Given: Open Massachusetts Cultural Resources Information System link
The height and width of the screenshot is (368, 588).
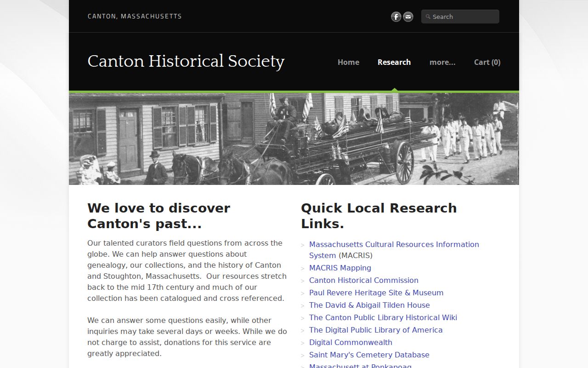Looking at the screenshot, I should pos(394,250).
